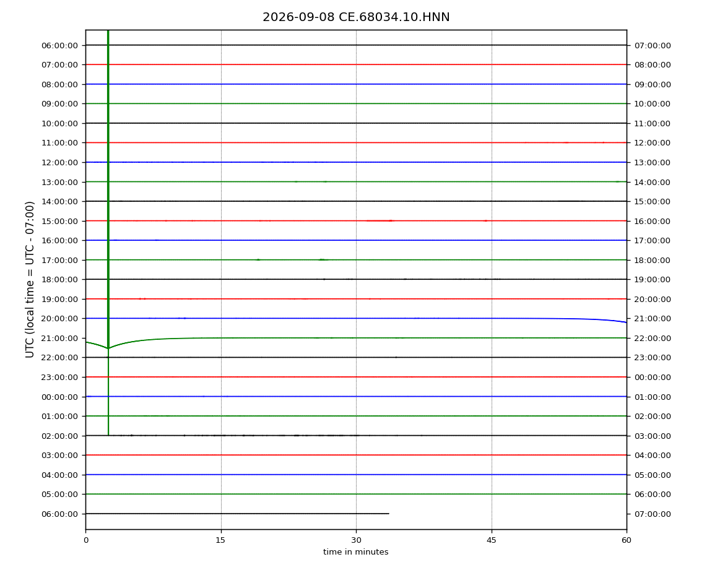This screenshot has height=588, width=712.
Task: Click the right-side 03:00:00 time label
Action: (x=653, y=436)
